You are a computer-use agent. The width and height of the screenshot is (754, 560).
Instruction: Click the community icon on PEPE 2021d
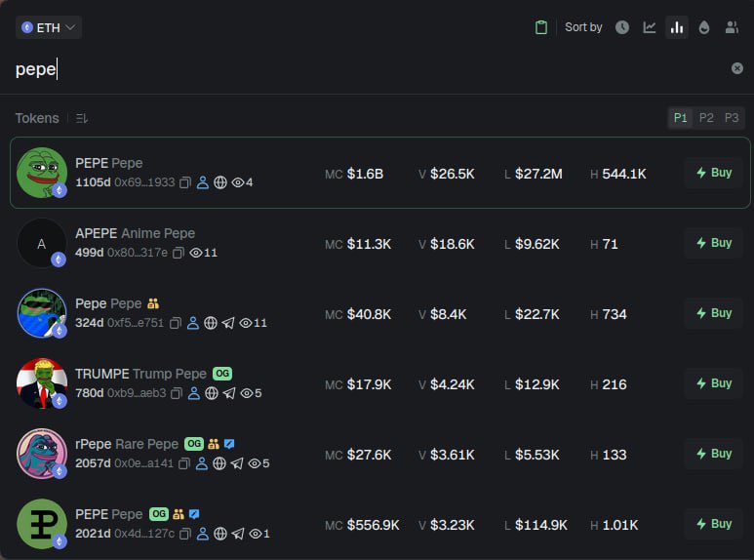[x=179, y=514]
